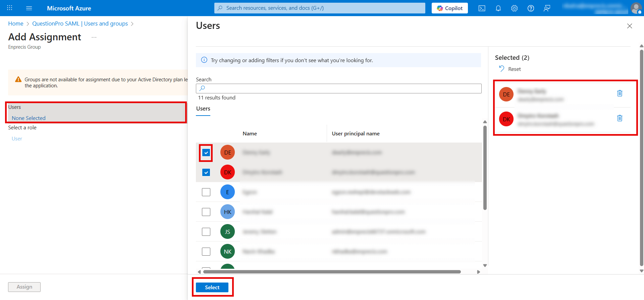Click the Copilot button

pyautogui.click(x=450, y=8)
